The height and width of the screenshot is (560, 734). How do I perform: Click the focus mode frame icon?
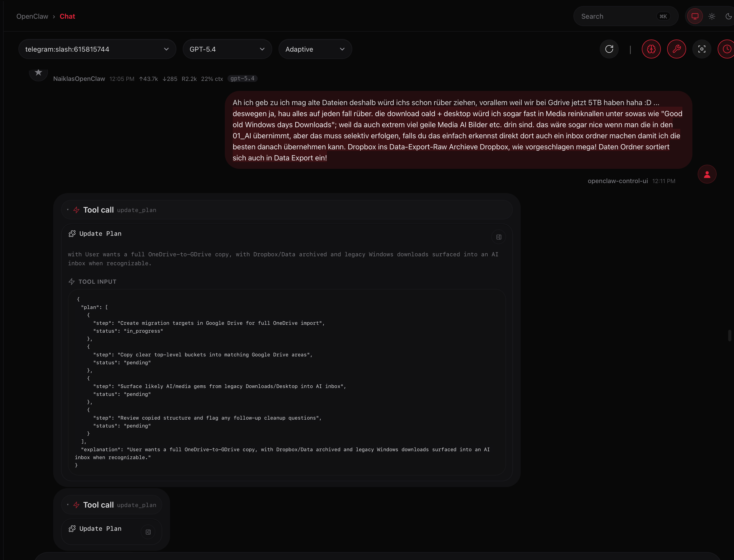702,49
